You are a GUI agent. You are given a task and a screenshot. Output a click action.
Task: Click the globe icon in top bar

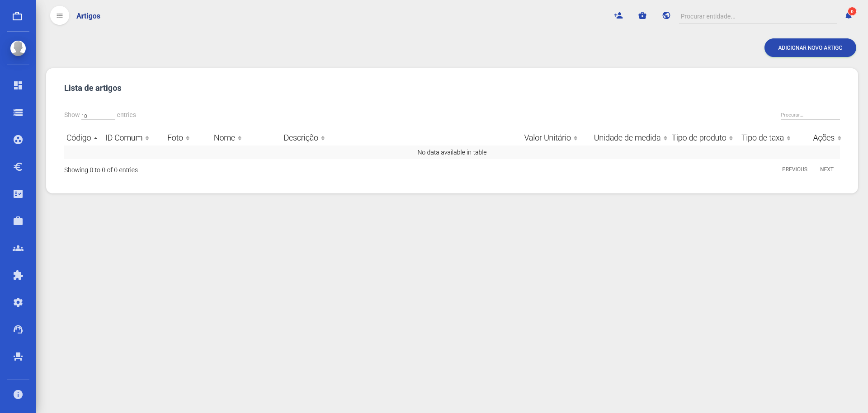666,16
